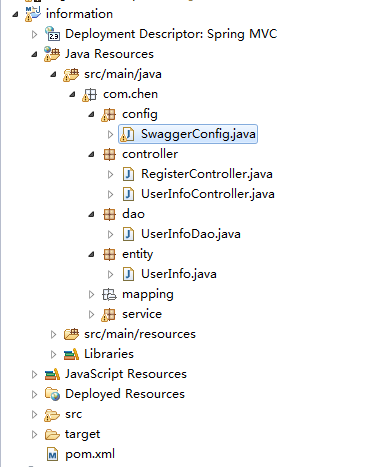Click the information project icon
This screenshot has width=365, height=467.
33,14
